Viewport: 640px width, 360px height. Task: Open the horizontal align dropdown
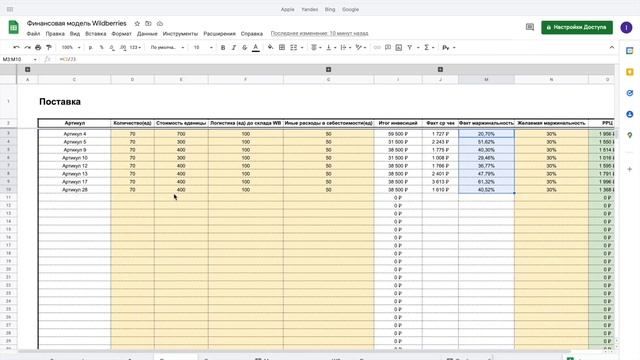316,47
